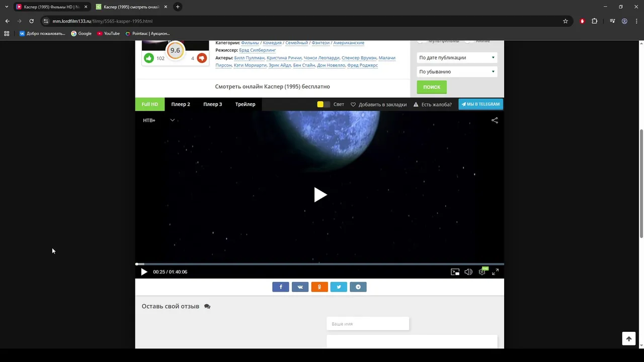The height and width of the screenshot is (362, 644).
Task: Click 'Добавить в закладки'
Action: click(378, 105)
